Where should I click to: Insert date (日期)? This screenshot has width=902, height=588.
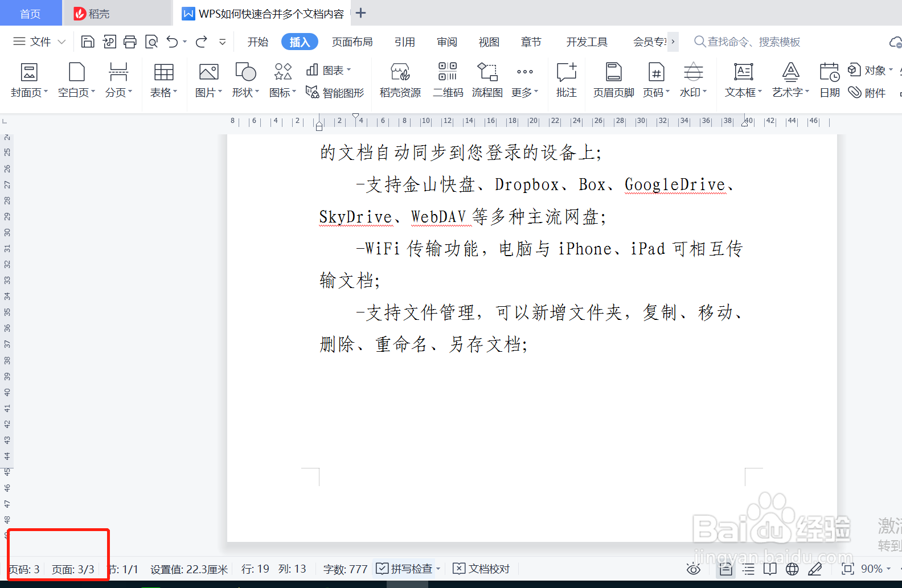[830, 80]
